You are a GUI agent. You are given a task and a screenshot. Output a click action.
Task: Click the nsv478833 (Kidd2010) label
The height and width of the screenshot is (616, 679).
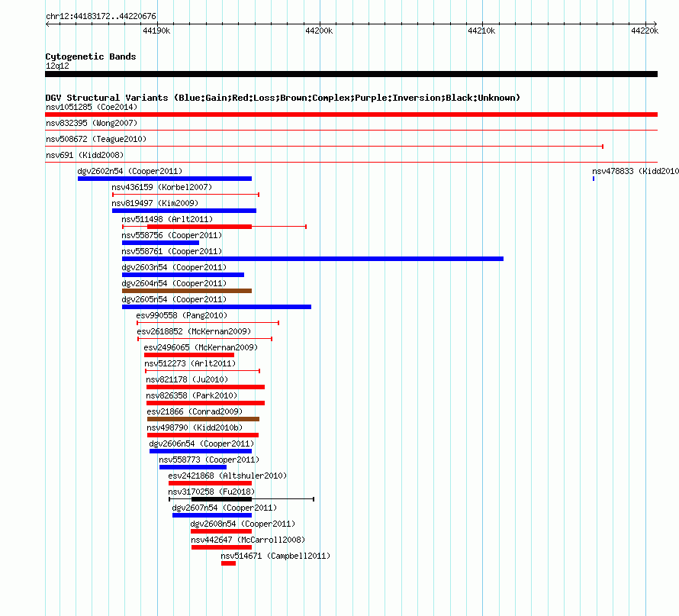[x=636, y=171]
